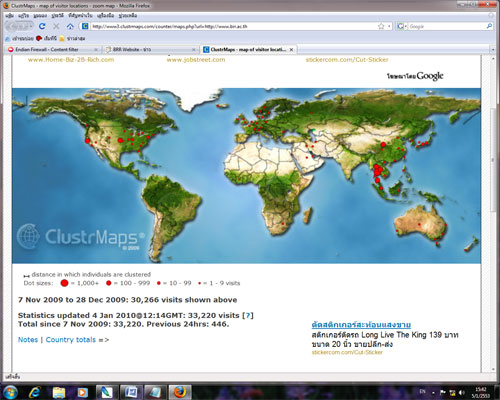Reload the page with the refresh icon
The height and width of the screenshot is (400, 500).
click(x=42, y=26)
